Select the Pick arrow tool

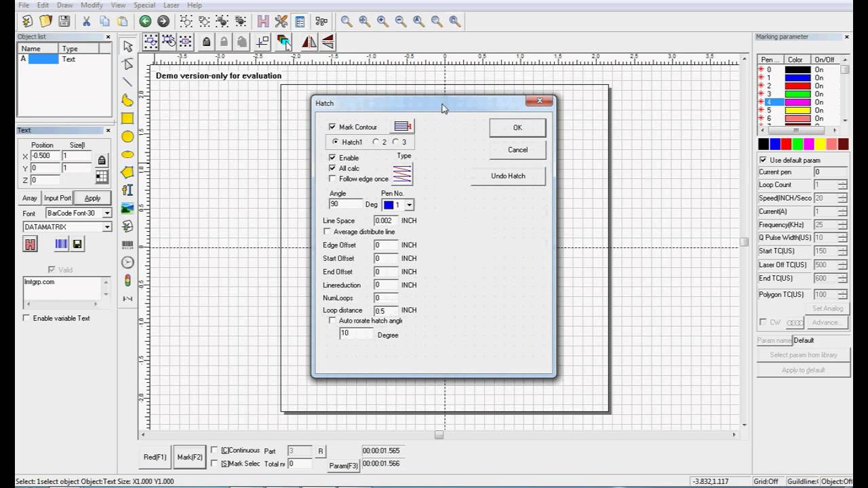(127, 46)
